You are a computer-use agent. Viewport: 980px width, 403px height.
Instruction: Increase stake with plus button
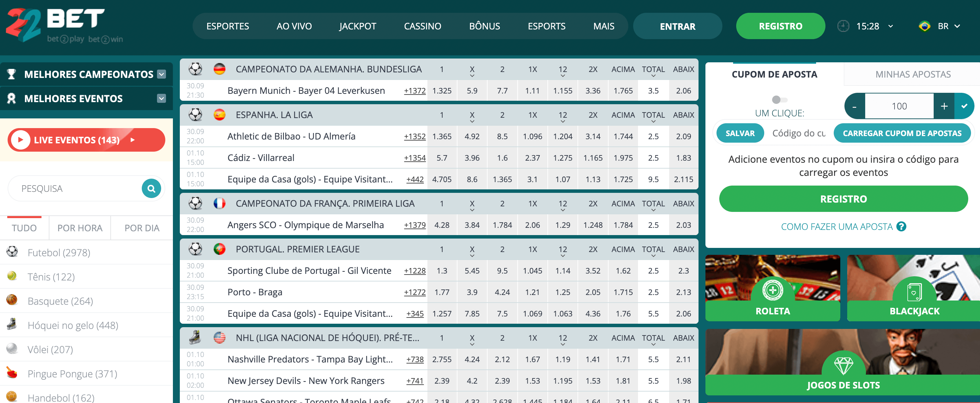pyautogui.click(x=944, y=106)
